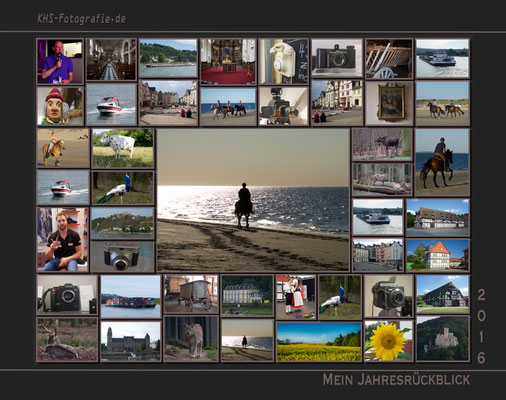
Task: Open the couple in traditional costume photo
Action: click(296, 297)
